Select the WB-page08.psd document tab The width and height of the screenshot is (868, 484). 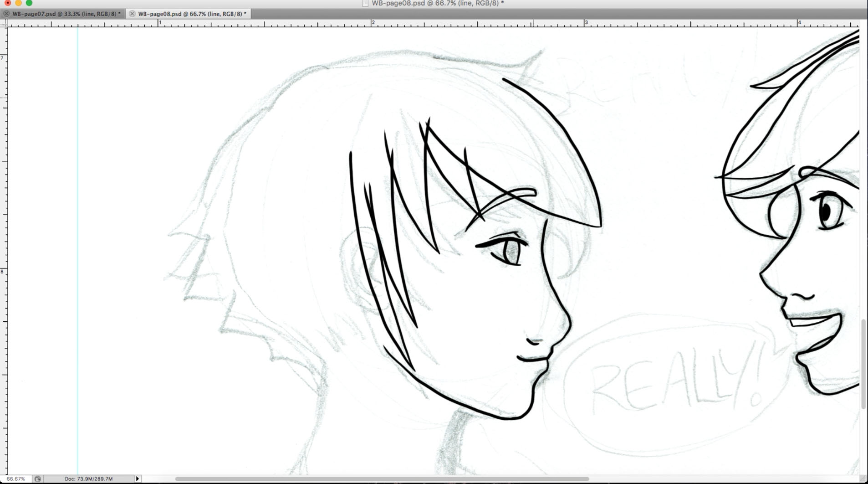(x=192, y=14)
